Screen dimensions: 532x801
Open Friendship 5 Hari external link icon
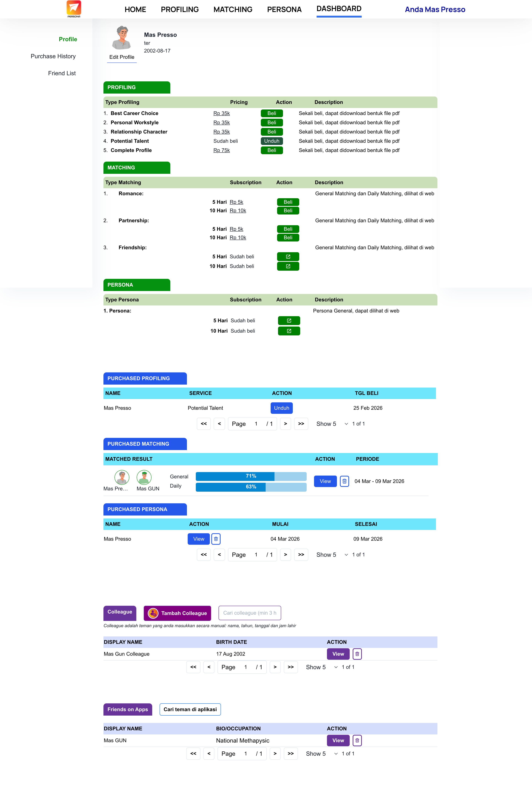288,257
